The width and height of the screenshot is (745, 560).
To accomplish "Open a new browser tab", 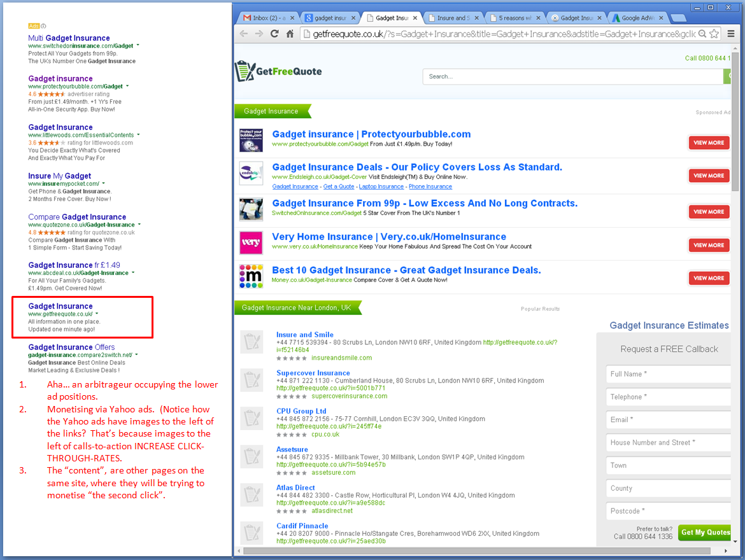I will pyautogui.click(x=678, y=18).
